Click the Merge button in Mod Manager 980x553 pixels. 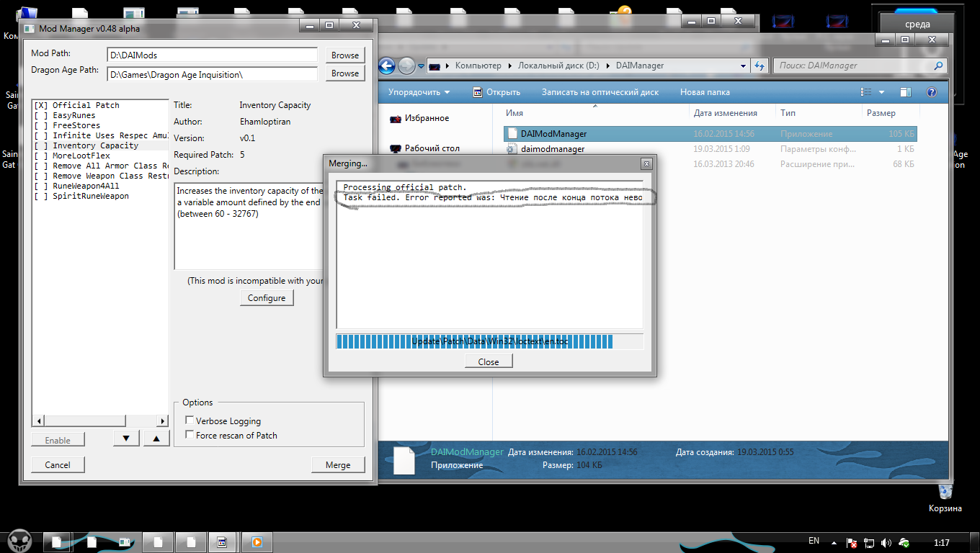(338, 464)
